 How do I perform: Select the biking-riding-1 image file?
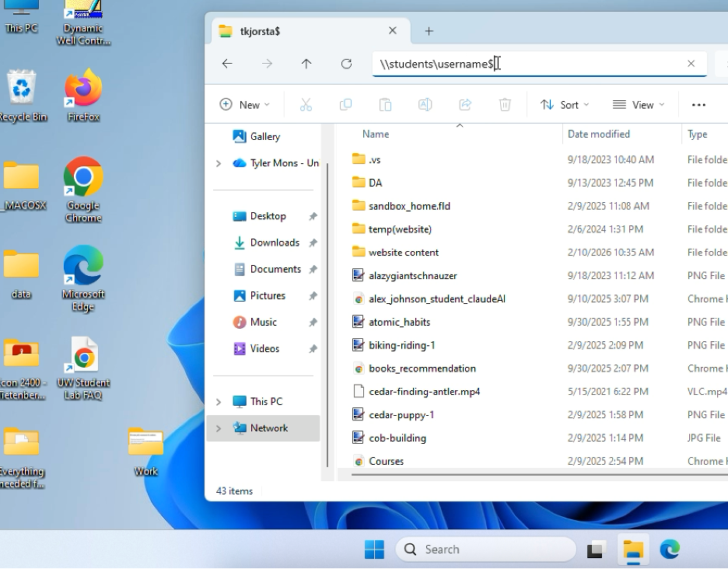pyautogui.click(x=401, y=345)
